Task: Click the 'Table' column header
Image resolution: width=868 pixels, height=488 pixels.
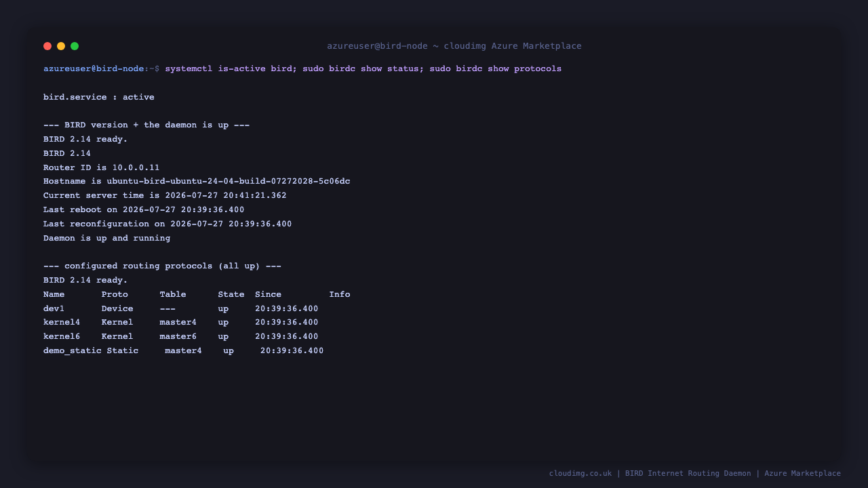Action: point(173,295)
